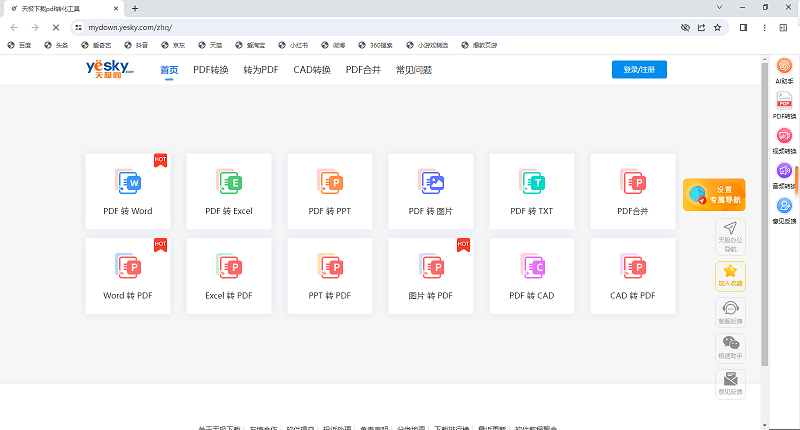Viewport: 800px width, 430px height.
Task: Open the Word 转 PDF converter
Action: point(128,274)
